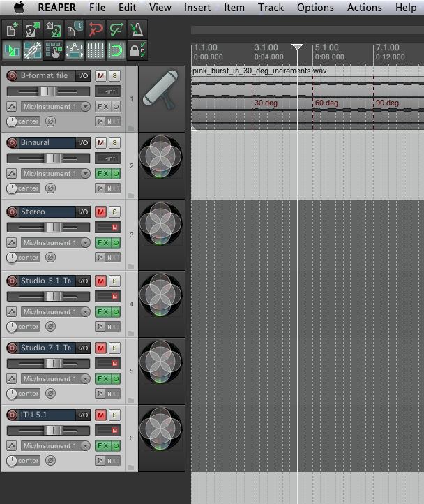Screen dimensions: 424x504
Task: Open the Insert menu
Action: click(x=197, y=8)
